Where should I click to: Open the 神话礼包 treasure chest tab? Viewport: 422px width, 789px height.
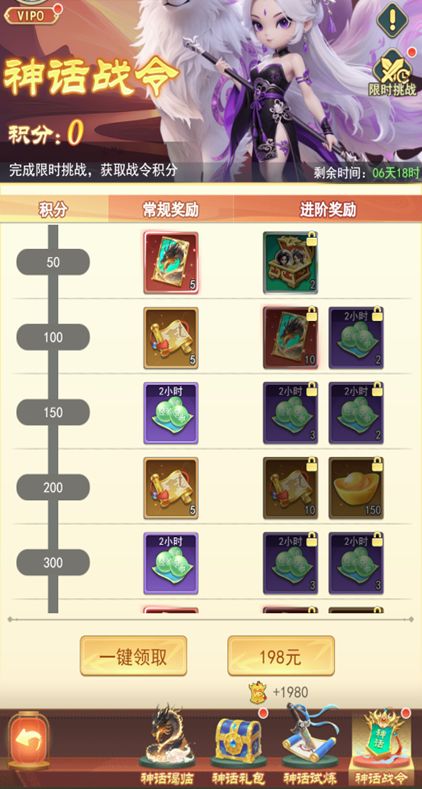239,746
